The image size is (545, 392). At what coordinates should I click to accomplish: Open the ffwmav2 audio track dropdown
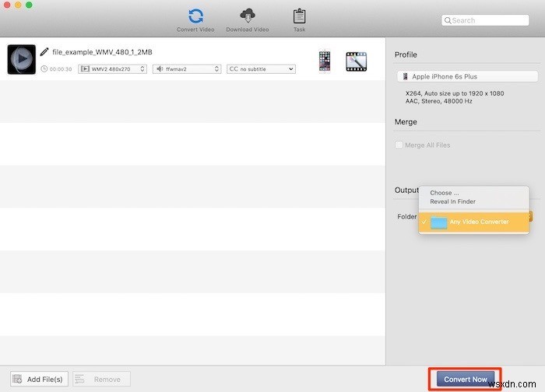tap(187, 68)
